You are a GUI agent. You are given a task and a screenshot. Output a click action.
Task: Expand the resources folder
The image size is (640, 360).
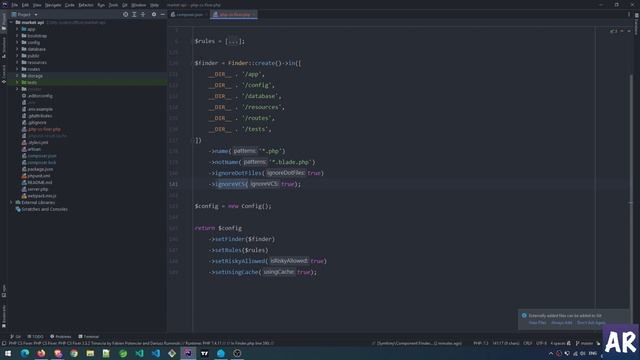click(x=17, y=62)
